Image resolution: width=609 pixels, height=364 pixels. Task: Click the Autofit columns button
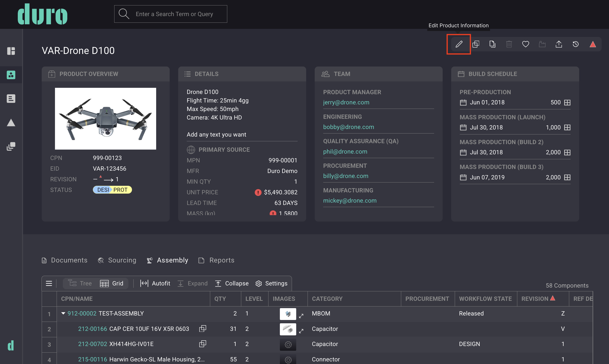pos(155,284)
